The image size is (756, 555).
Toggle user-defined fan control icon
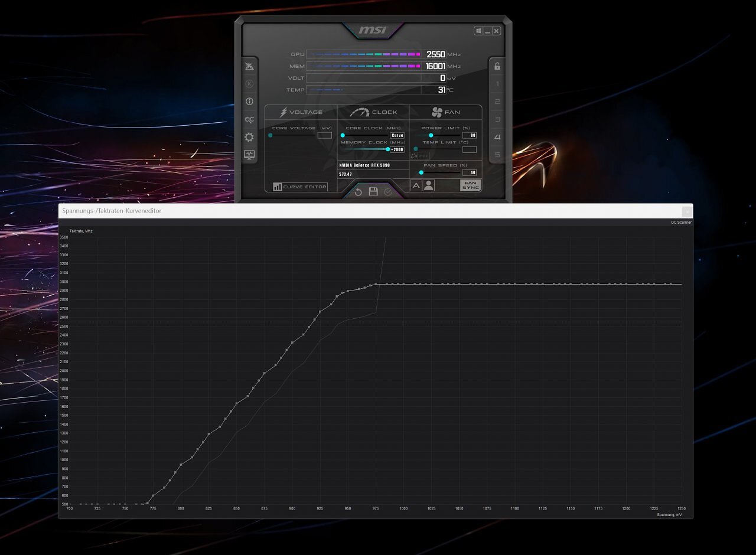429,185
